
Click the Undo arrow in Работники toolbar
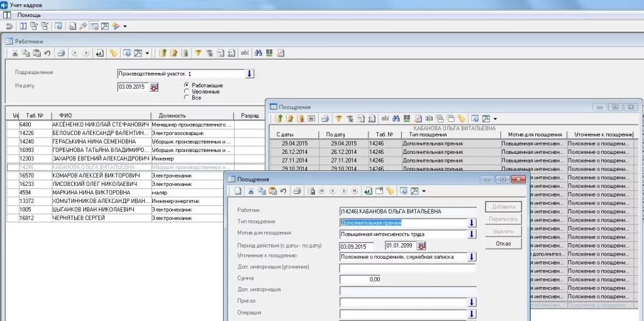(x=47, y=53)
